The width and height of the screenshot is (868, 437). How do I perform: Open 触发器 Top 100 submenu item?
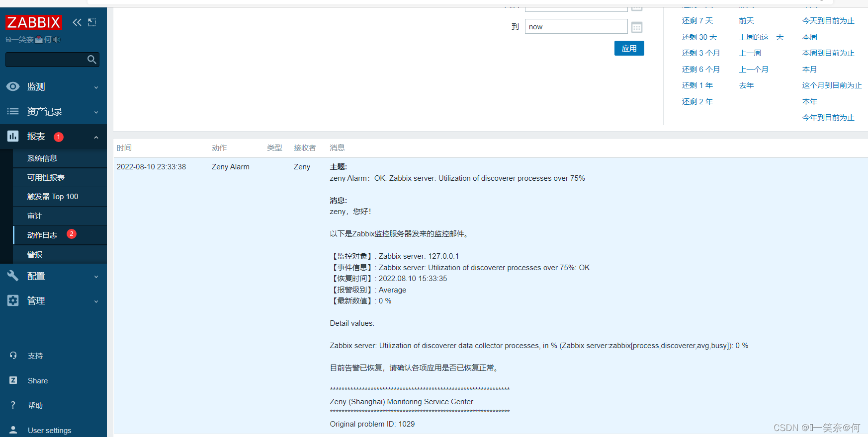coord(60,197)
